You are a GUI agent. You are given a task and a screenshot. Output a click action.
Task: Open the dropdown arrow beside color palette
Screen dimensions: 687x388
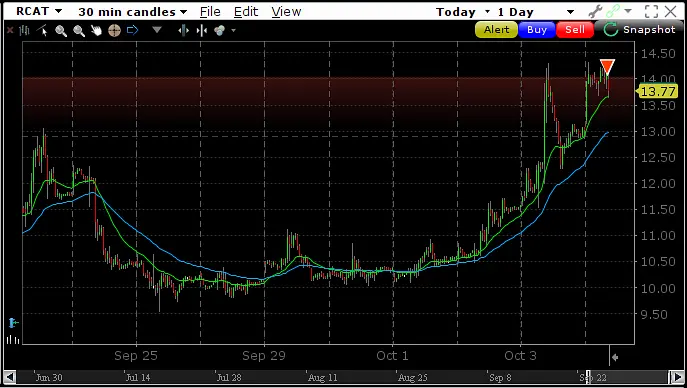click(234, 30)
